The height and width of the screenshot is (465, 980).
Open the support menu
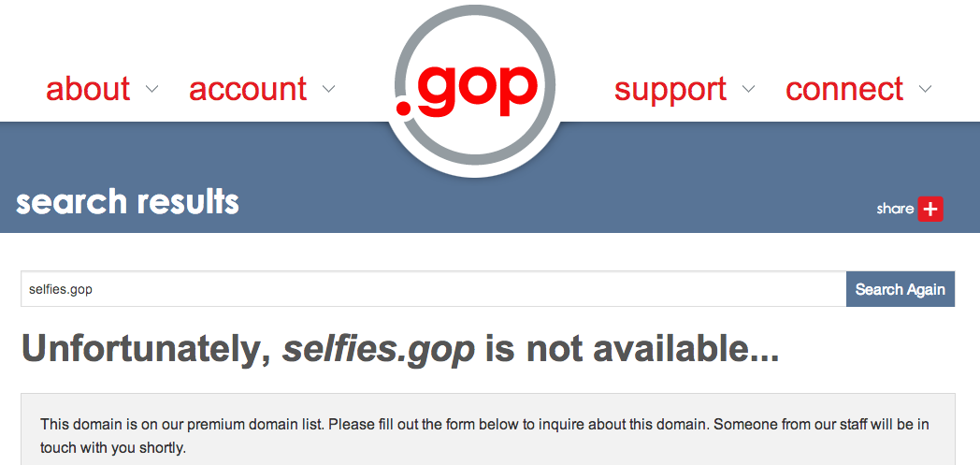click(x=670, y=90)
